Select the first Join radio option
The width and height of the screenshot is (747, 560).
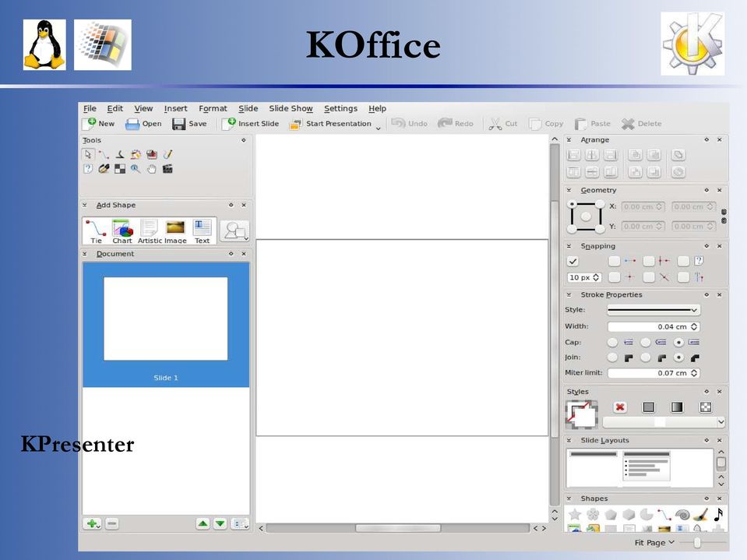pyautogui.click(x=613, y=357)
